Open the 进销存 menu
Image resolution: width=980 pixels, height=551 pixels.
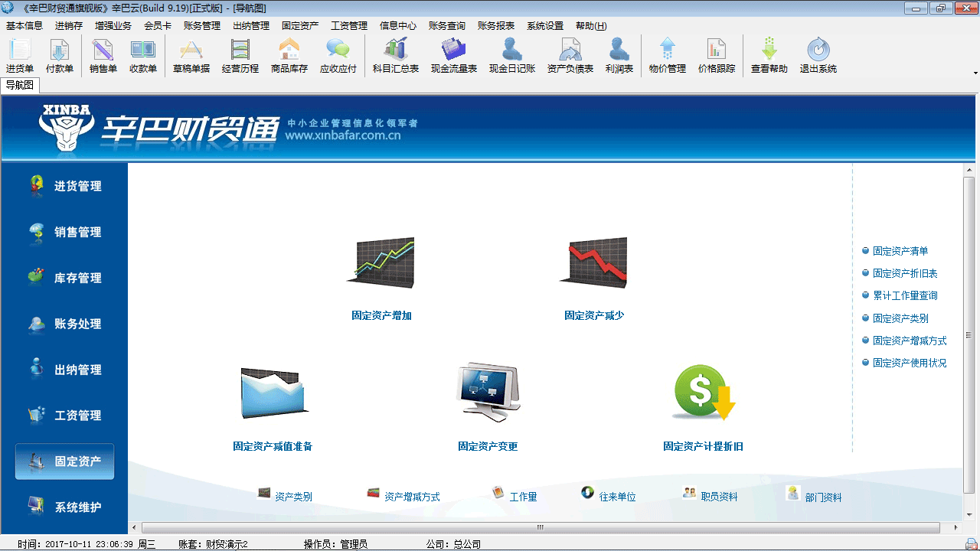[x=69, y=26]
